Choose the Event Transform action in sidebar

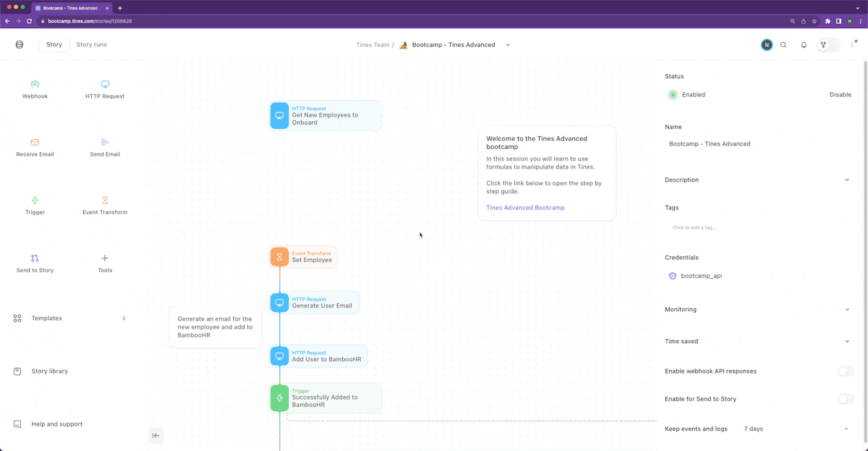click(x=105, y=206)
